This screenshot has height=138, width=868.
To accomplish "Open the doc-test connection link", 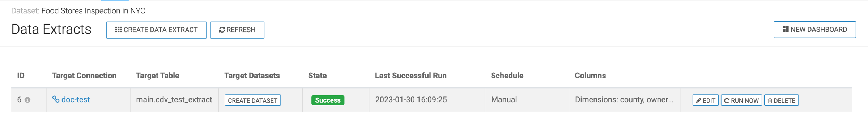I will click(75, 99).
